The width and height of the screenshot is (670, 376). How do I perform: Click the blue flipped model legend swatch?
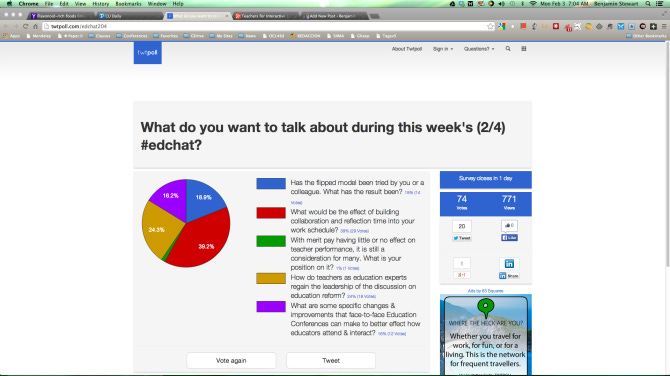pos(271,183)
